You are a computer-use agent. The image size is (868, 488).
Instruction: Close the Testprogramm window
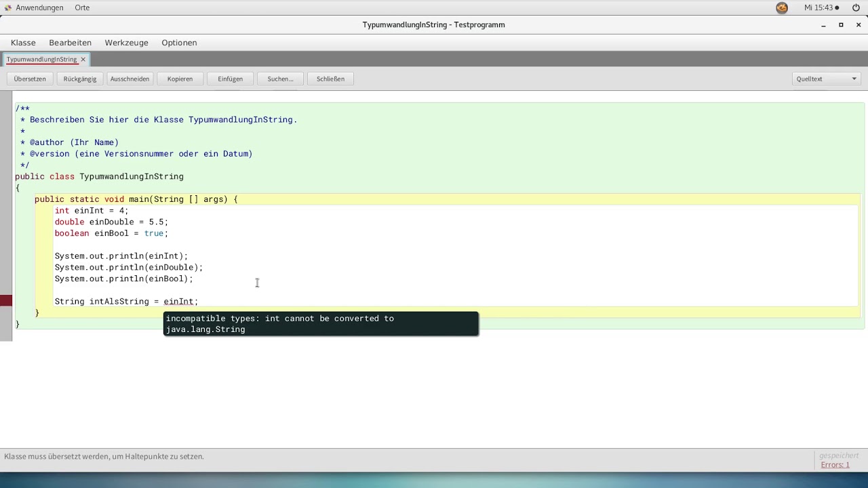click(859, 25)
